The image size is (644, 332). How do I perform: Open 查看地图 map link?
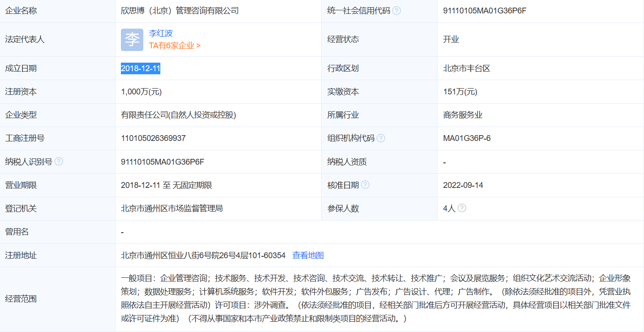pyautogui.click(x=308, y=255)
